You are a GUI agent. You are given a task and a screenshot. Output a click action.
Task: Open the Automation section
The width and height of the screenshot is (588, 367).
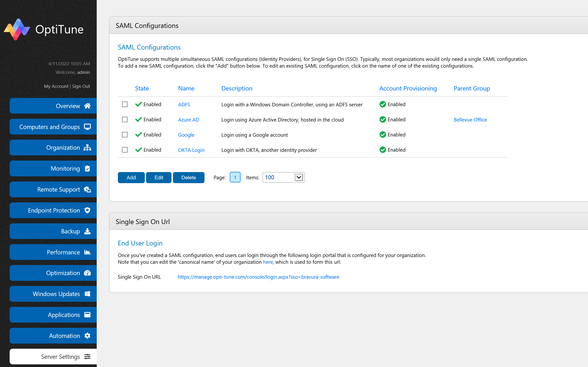coord(53,336)
